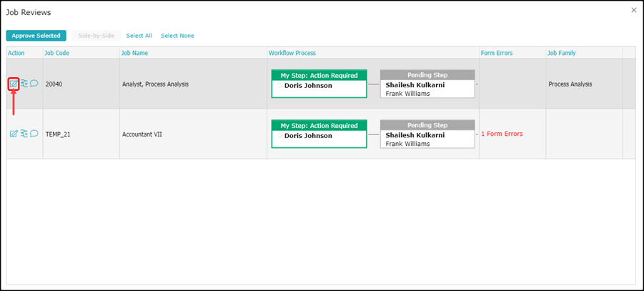Click the Form Errors column header

pyautogui.click(x=497, y=53)
